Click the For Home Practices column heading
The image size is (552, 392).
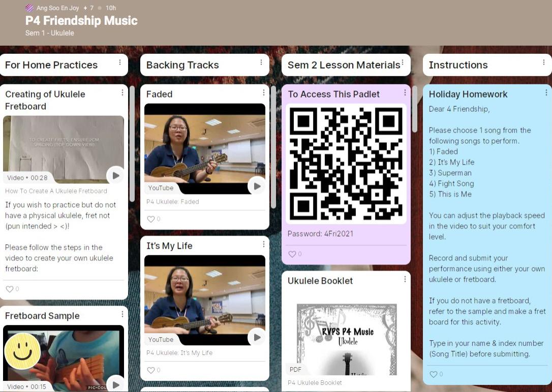coord(51,65)
